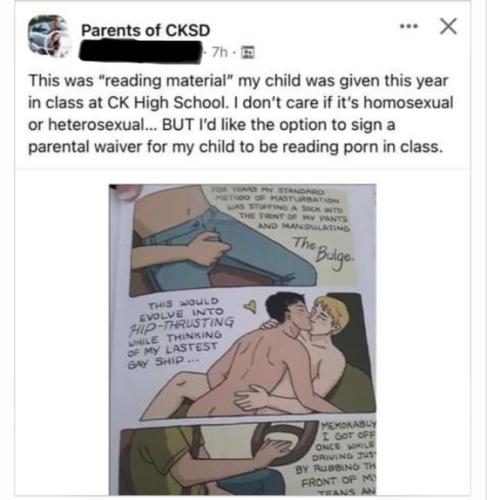
Task: Click the redacted poster name
Action: tap(141, 51)
